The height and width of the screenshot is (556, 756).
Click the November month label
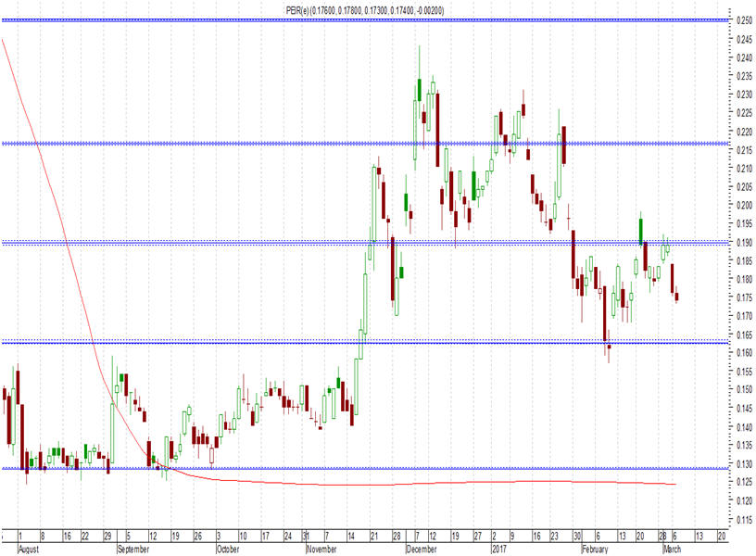click(321, 549)
